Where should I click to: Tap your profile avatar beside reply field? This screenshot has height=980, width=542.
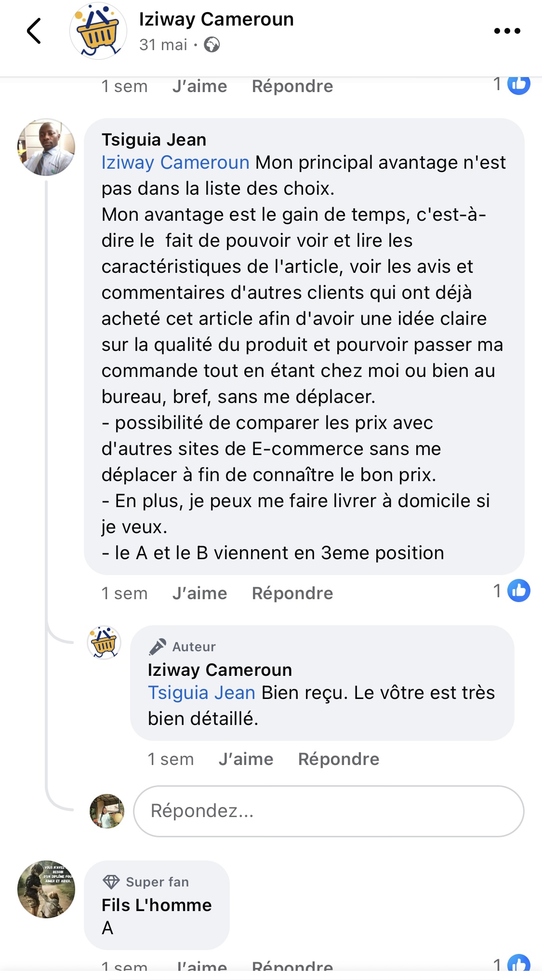[107, 811]
